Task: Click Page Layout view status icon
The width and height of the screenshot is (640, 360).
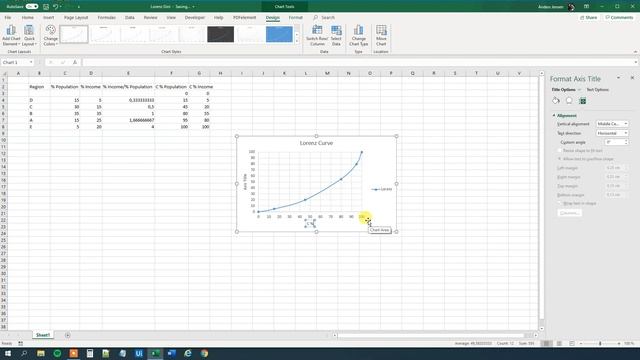Action: 559,344
